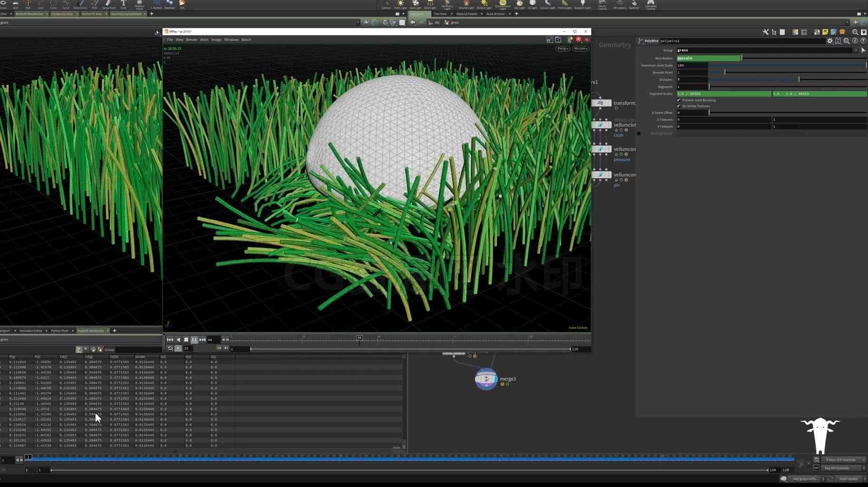Select the Font shelf tool

click(124, 5)
